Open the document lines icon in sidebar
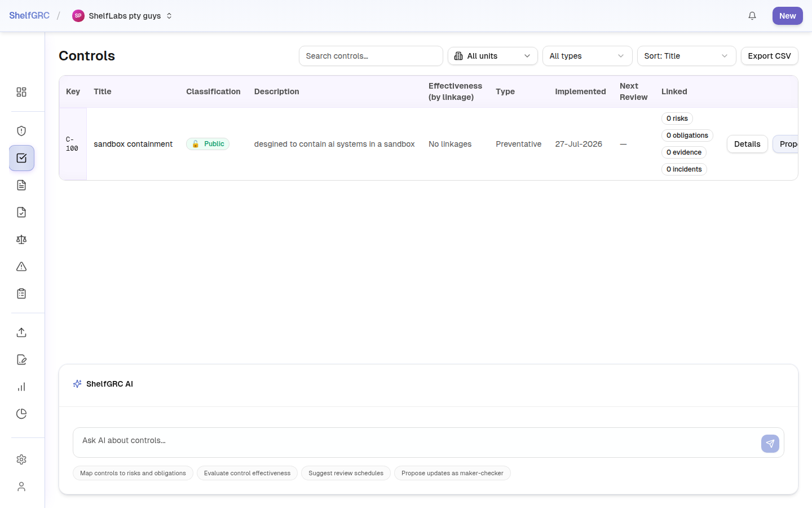 (x=21, y=185)
